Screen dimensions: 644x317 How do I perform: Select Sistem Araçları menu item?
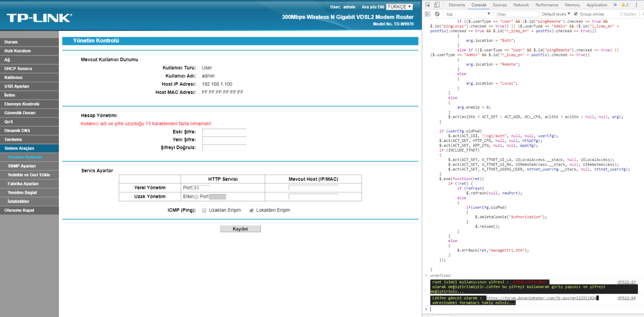[x=29, y=148]
